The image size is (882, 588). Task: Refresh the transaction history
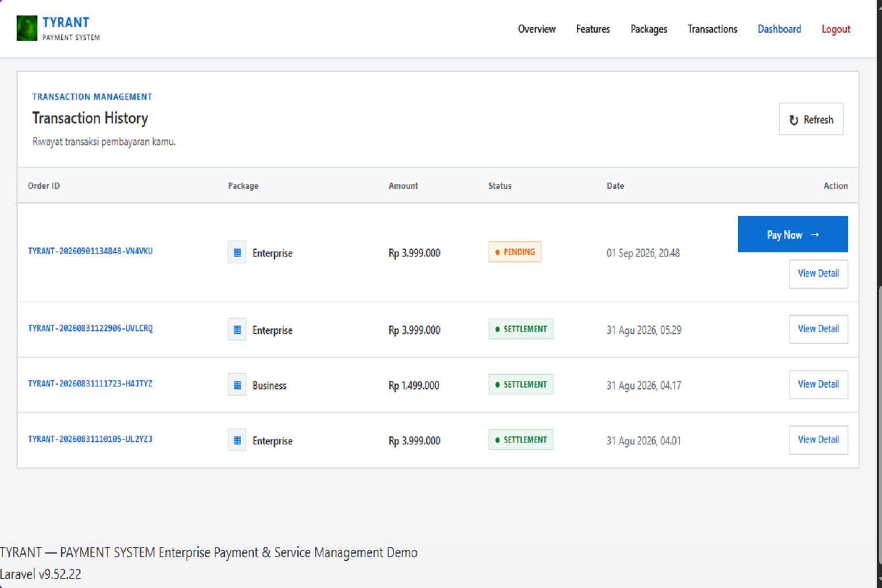(x=811, y=119)
